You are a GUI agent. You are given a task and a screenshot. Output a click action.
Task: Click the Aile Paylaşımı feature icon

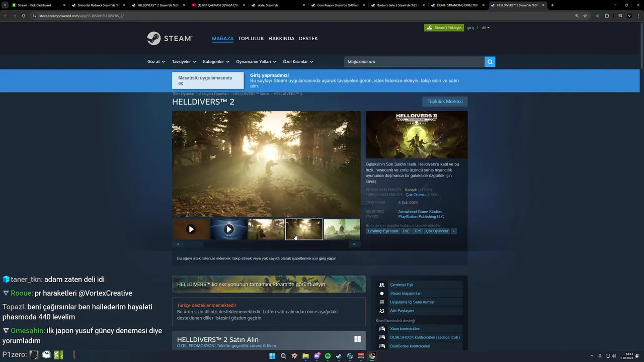382,311
